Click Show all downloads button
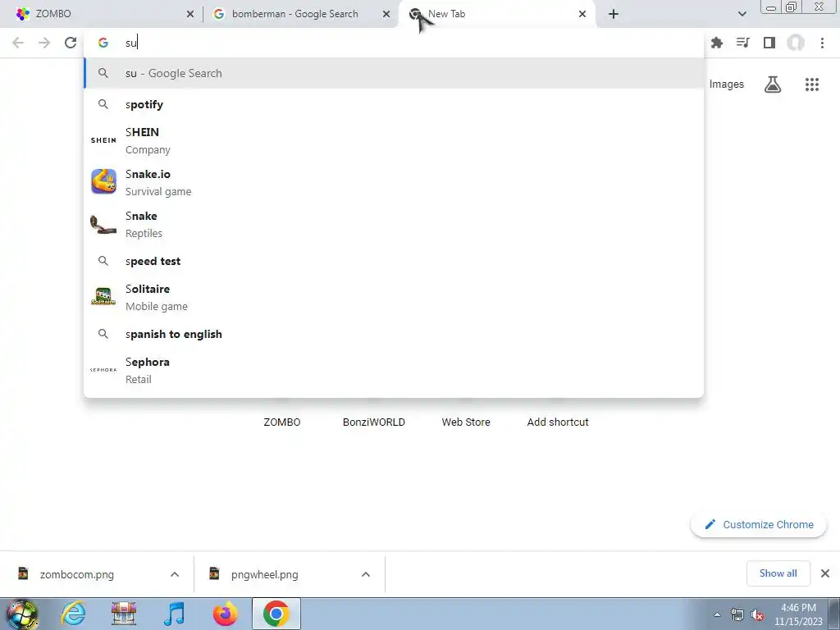840x630 pixels. click(x=778, y=573)
